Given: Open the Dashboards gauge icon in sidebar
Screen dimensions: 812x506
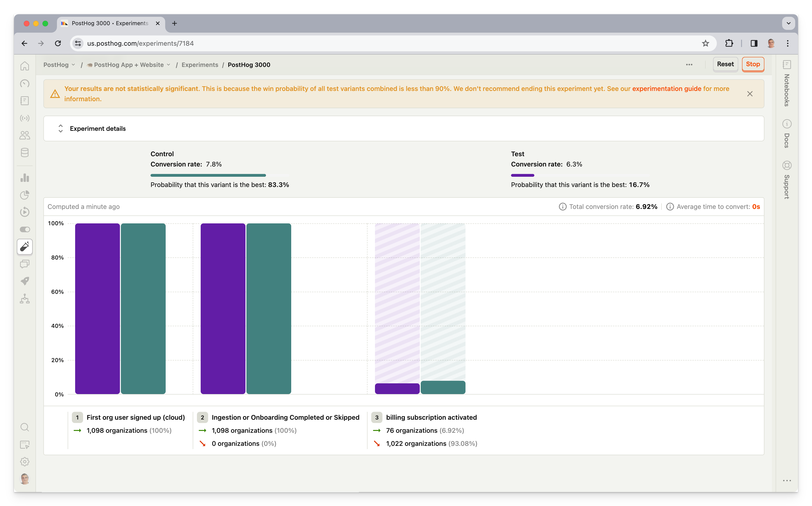Looking at the screenshot, I should pos(24,83).
